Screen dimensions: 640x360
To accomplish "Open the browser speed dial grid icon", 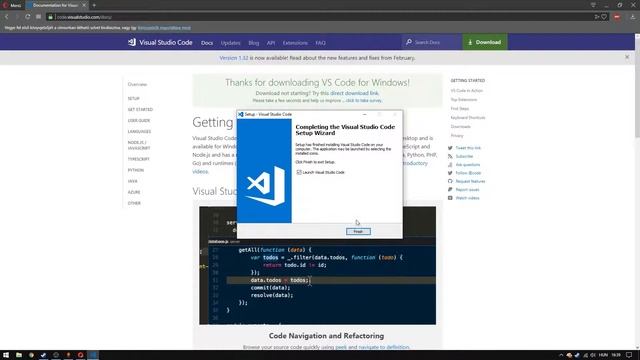I will point(38,17).
